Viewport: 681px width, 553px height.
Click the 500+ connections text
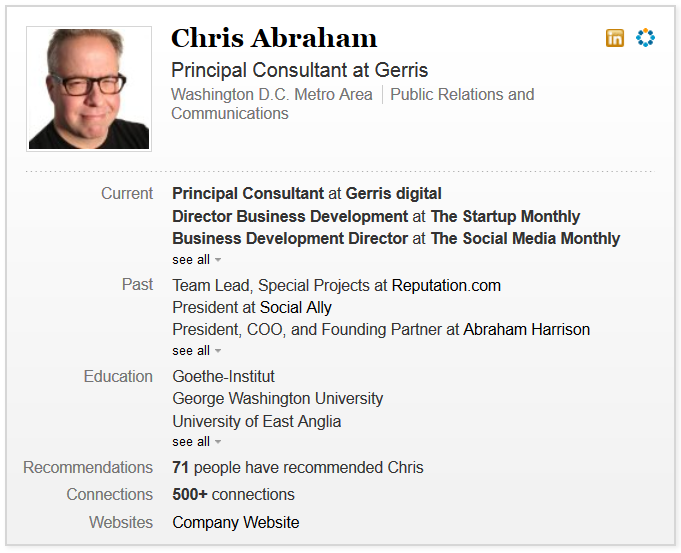pyautogui.click(x=233, y=495)
